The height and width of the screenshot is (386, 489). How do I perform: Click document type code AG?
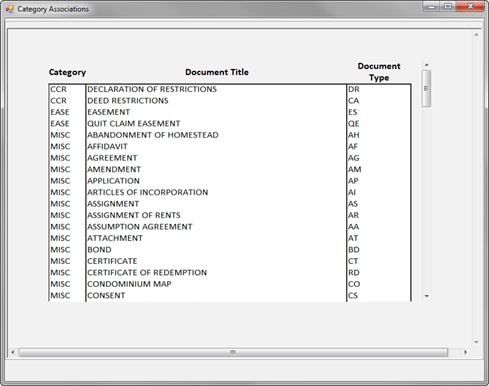click(354, 158)
